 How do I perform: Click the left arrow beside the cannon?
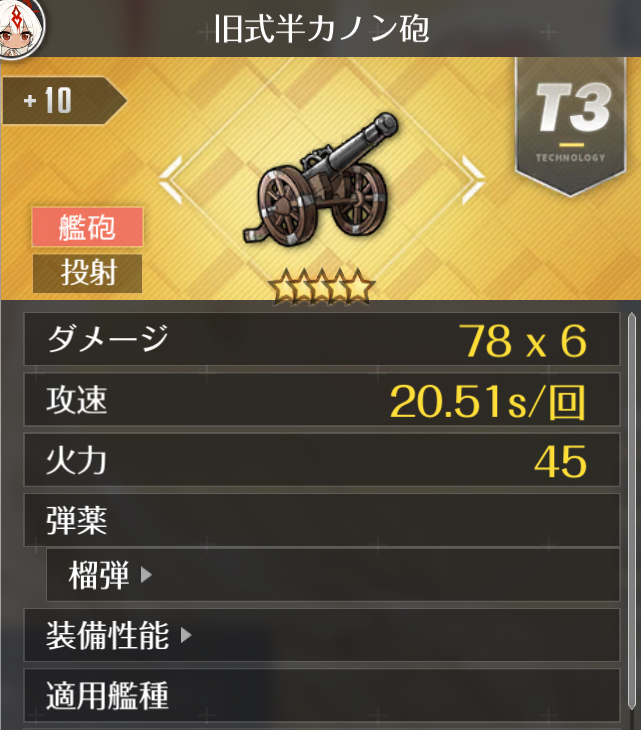tap(170, 180)
